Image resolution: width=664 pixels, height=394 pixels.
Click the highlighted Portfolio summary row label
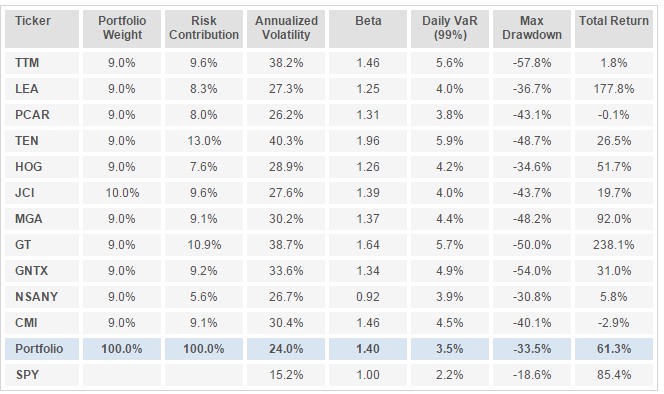(42, 349)
